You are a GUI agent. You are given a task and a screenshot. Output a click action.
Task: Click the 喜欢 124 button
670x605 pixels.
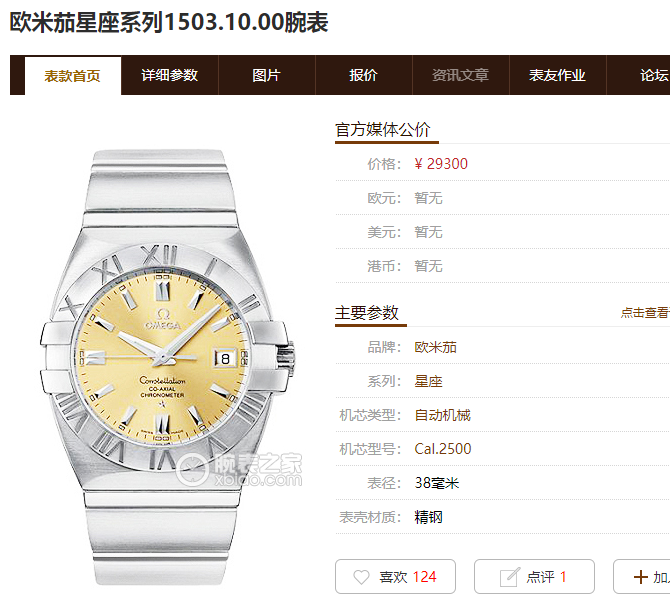tap(395, 577)
